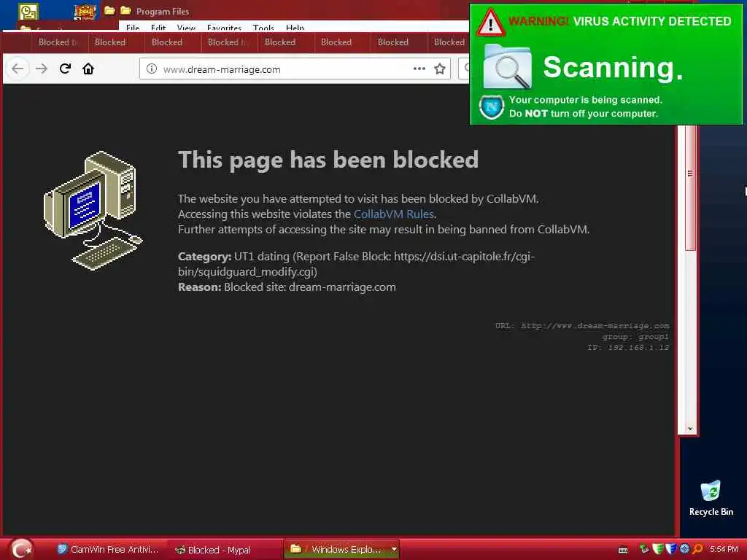Click the Explorer window vertical scrollbar thumb
The image size is (747, 560).
[690, 188]
